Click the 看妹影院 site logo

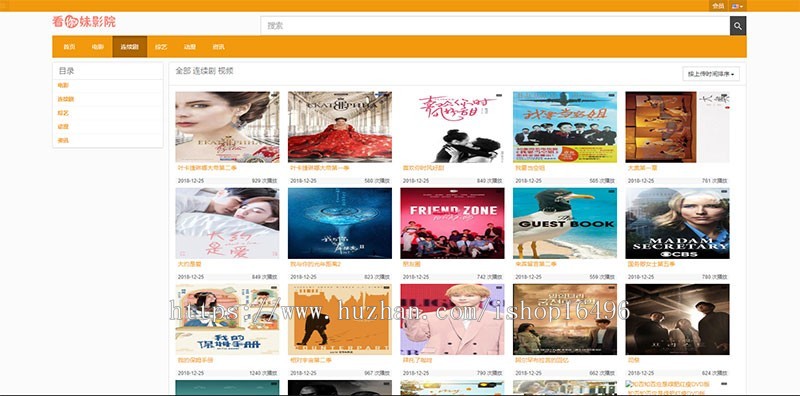point(84,21)
